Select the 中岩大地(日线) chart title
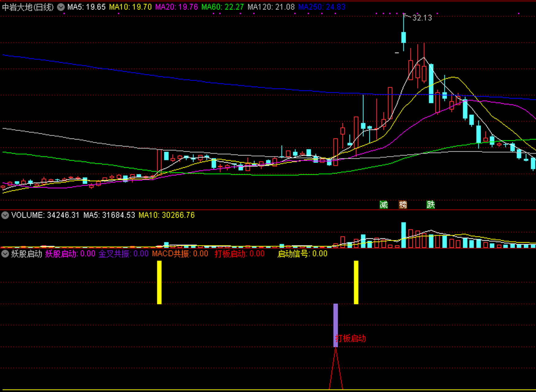 click(x=28, y=7)
